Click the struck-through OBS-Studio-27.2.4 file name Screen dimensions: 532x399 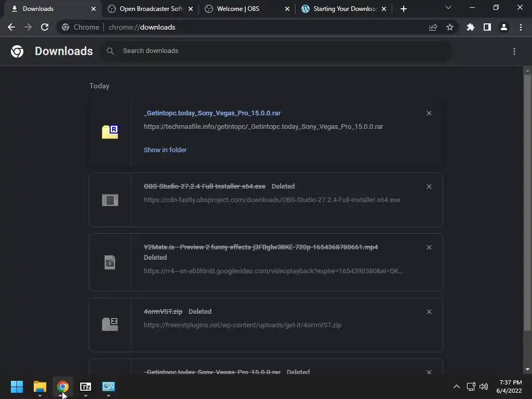[x=205, y=187]
